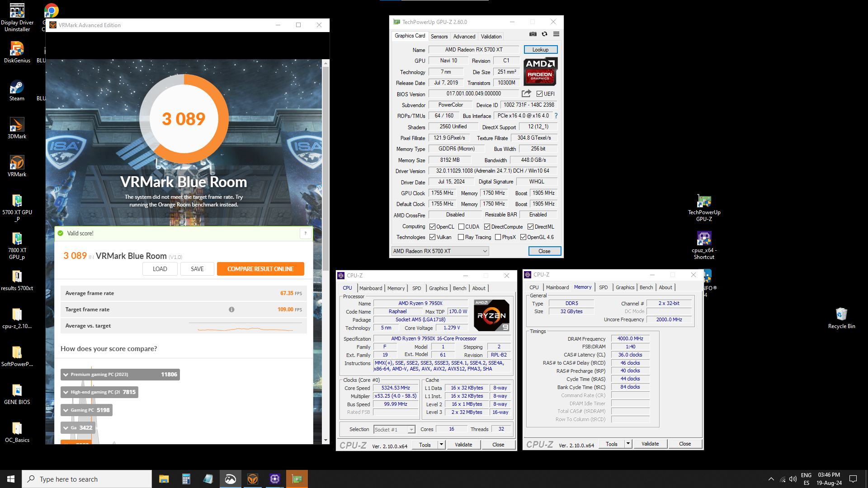The width and height of the screenshot is (868, 488).
Task: Refresh GPU-Z data with refresh icon
Action: pos(544,34)
